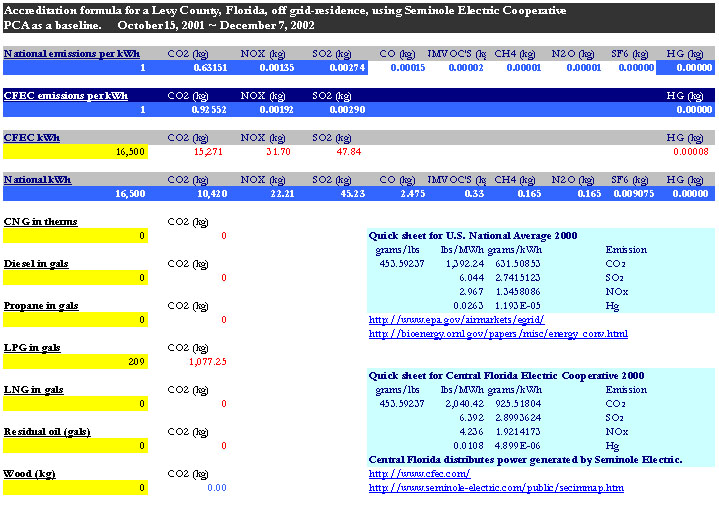Click the Accreditation formula title banner

359,18
